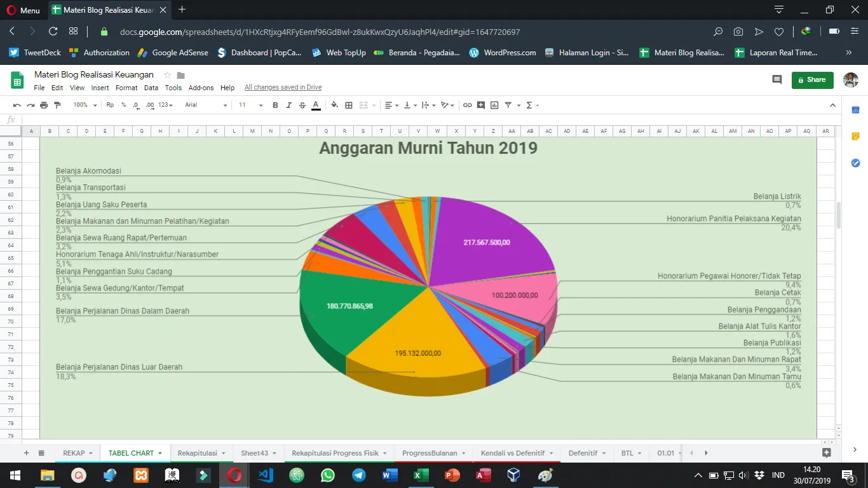Image resolution: width=868 pixels, height=488 pixels.
Task: Toggle bold formatting
Action: tap(275, 105)
